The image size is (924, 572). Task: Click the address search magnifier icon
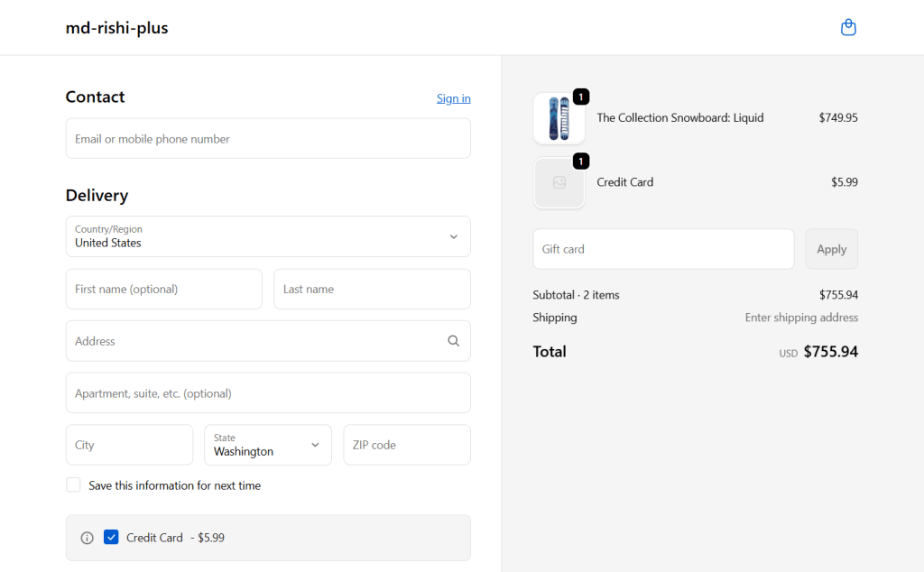pos(454,340)
